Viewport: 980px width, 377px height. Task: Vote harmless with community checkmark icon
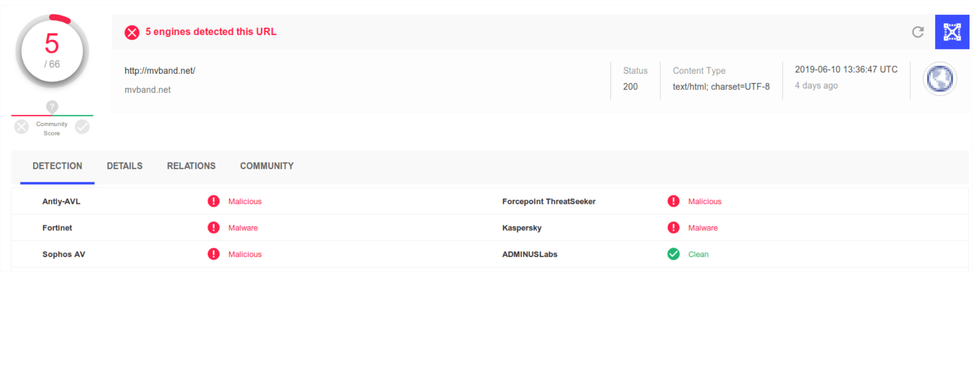click(x=82, y=127)
